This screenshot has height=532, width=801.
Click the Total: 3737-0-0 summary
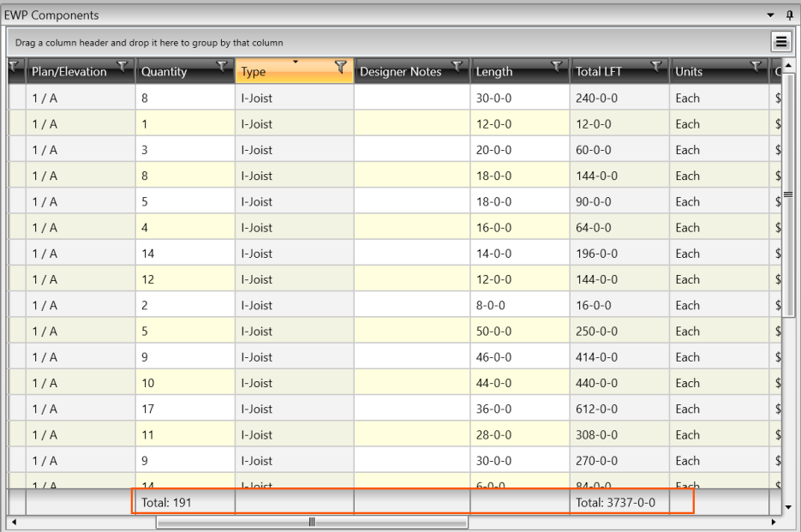tap(615, 502)
